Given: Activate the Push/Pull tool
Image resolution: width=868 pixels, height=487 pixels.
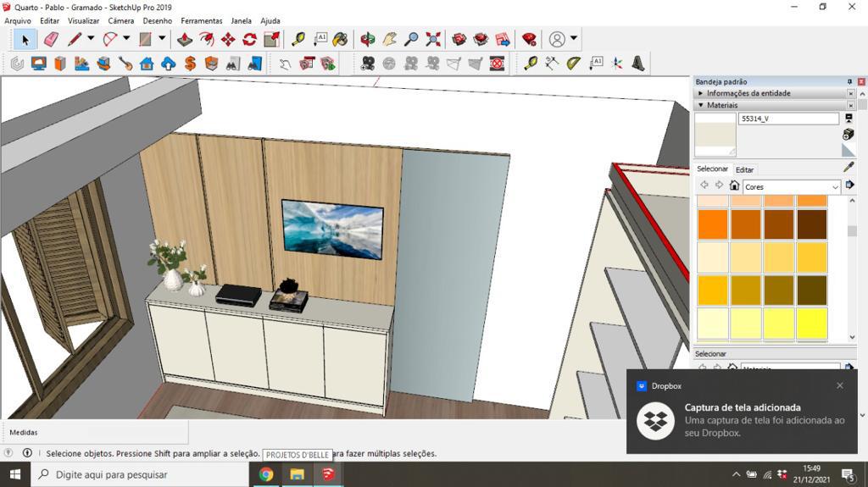Looking at the screenshot, I should [185, 39].
